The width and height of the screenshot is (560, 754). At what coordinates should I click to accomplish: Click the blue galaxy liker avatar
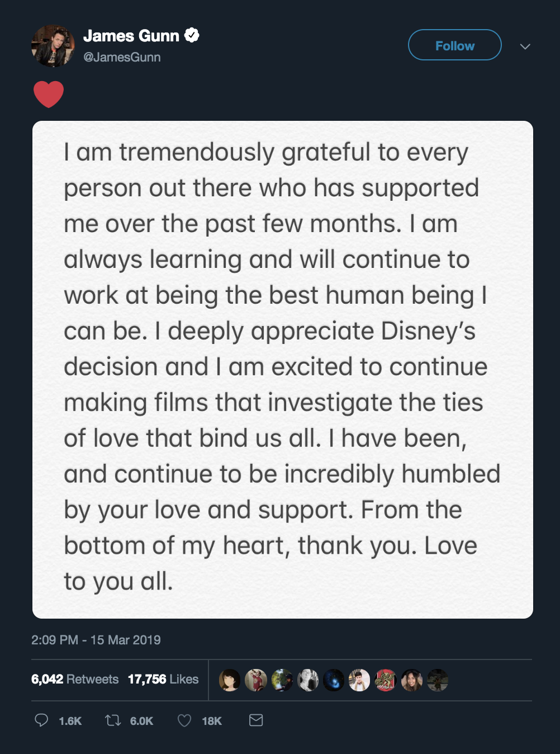334,680
